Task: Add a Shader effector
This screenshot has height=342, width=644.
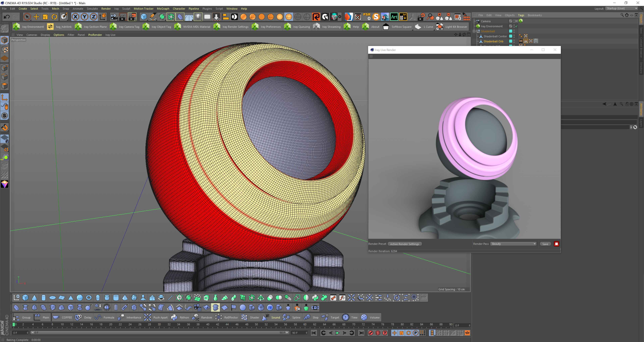Action: coord(250,317)
